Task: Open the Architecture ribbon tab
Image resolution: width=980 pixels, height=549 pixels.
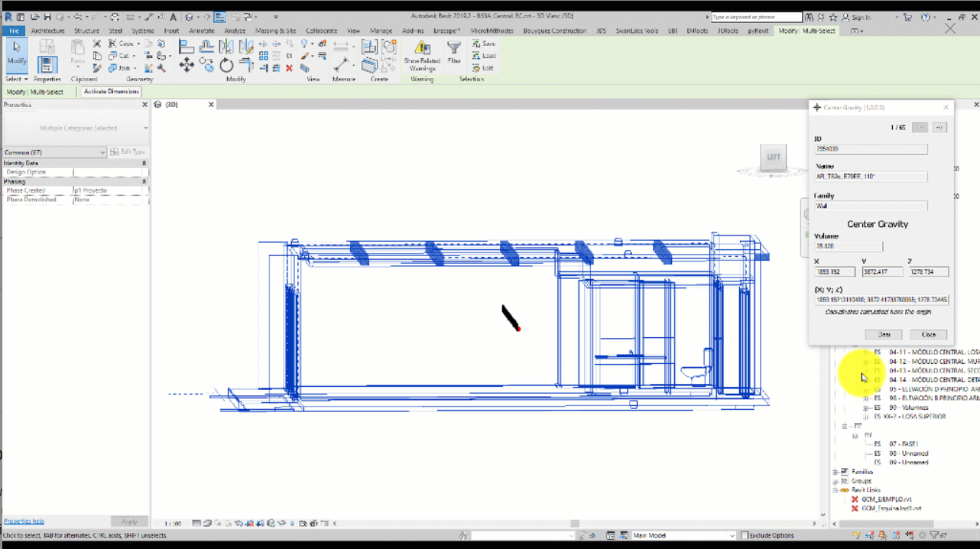Action: (x=47, y=31)
